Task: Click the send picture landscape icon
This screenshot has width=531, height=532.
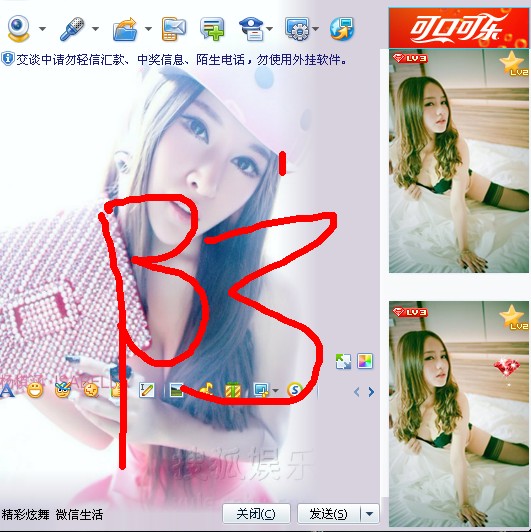Action: [x=176, y=390]
